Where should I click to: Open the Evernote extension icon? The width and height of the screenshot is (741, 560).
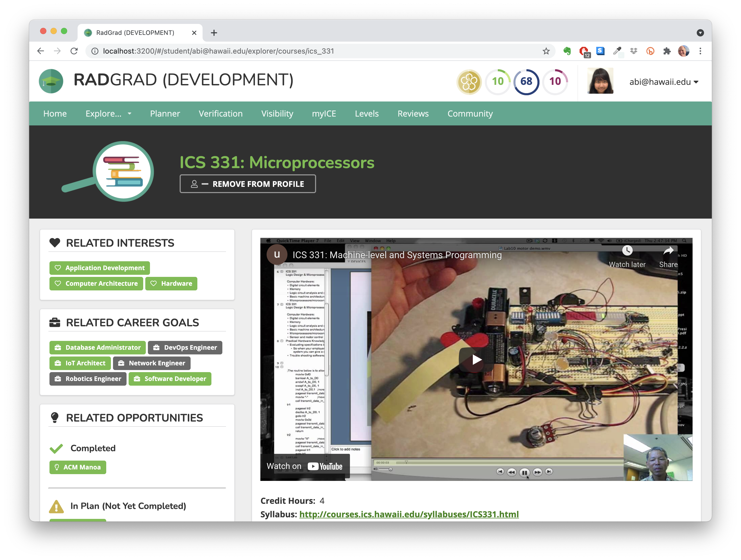tap(567, 51)
